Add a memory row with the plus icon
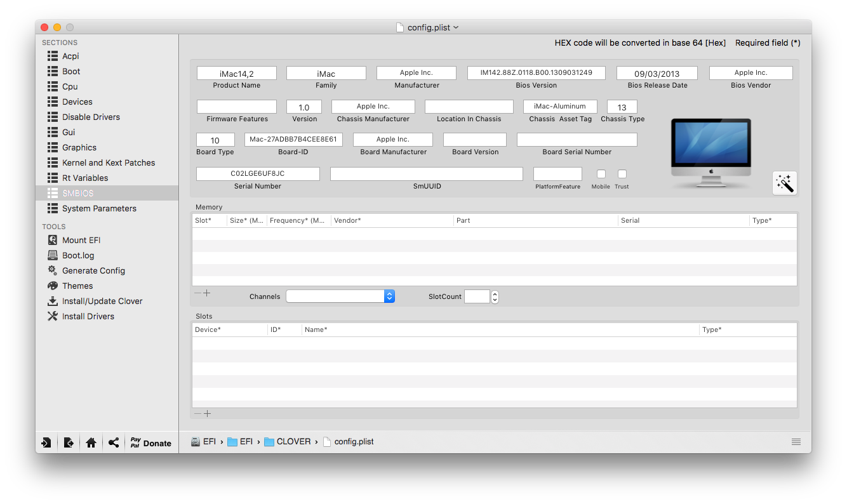 tap(207, 293)
